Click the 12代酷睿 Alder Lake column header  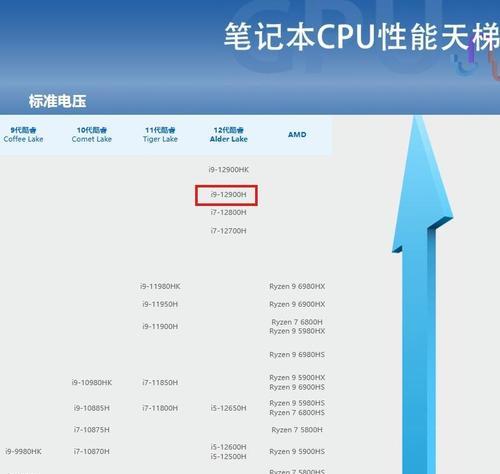(x=229, y=135)
